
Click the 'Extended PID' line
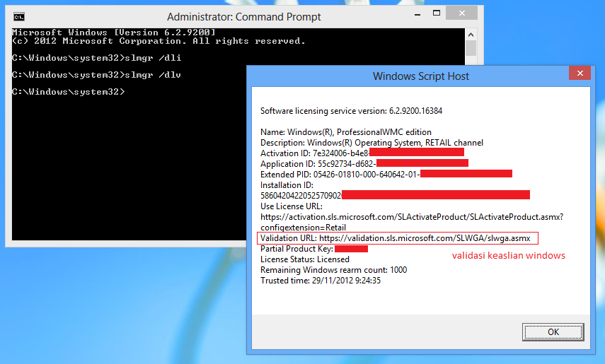click(386, 175)
